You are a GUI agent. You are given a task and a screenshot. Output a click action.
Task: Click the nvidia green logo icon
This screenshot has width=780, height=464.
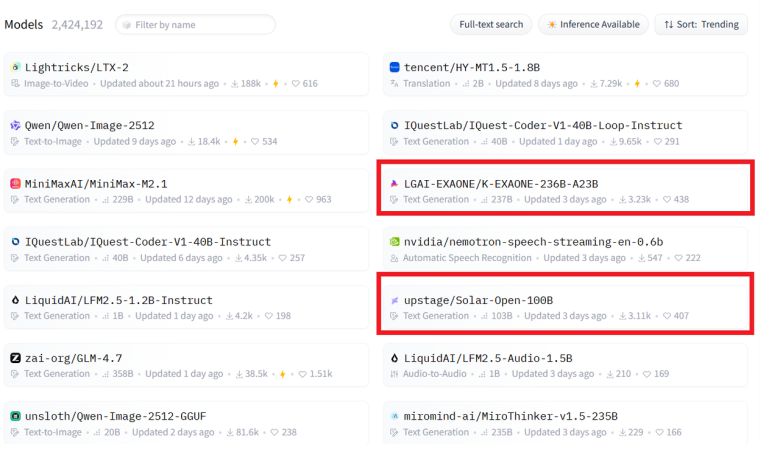tap(395, 241)
